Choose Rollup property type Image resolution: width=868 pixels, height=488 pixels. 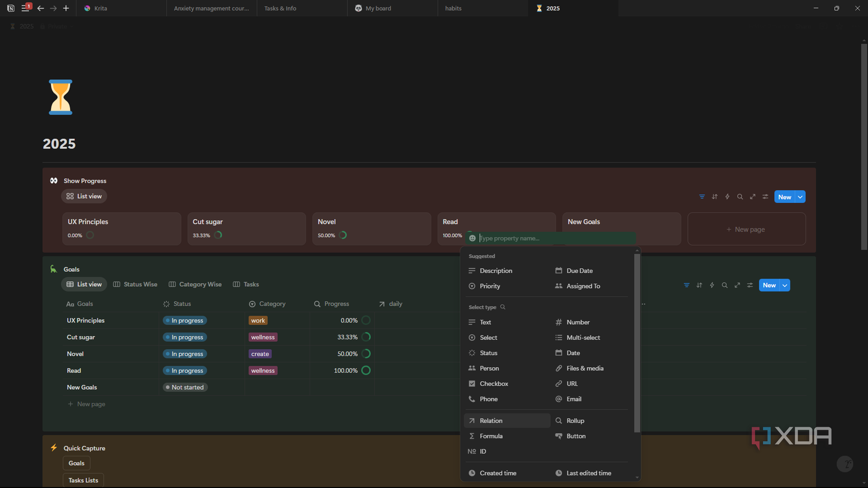pyautogui.click(x=591, y=421)
